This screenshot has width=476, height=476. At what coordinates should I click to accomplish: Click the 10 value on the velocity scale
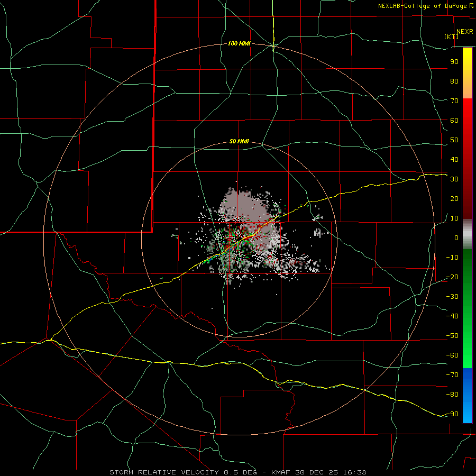point(454,218)
